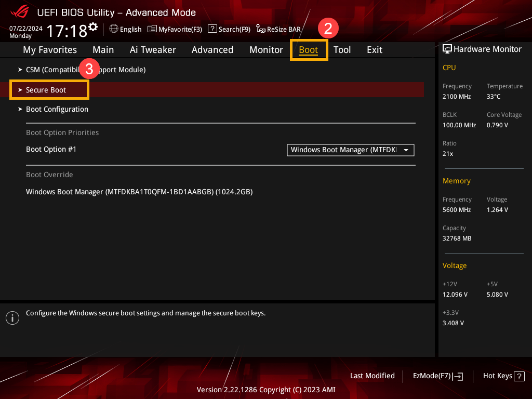The width and height of the screenshot is (532, 399).
Task: Expand the CSM submenu
Action: coord(85,70)
